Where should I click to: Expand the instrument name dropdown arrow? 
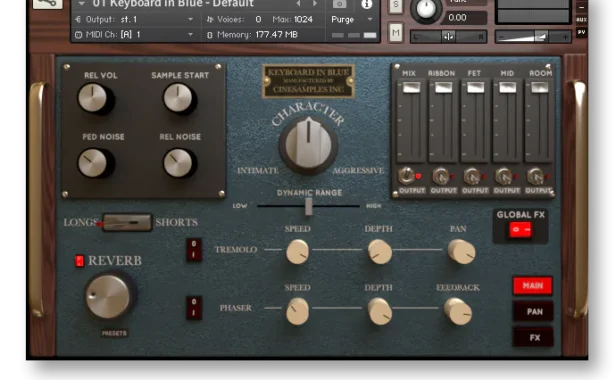81,4
